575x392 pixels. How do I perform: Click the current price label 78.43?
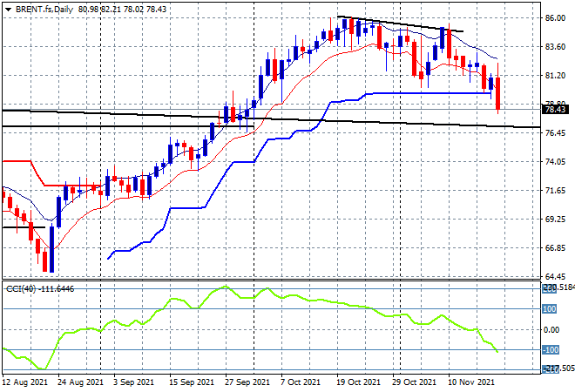(x=555, y=109)
